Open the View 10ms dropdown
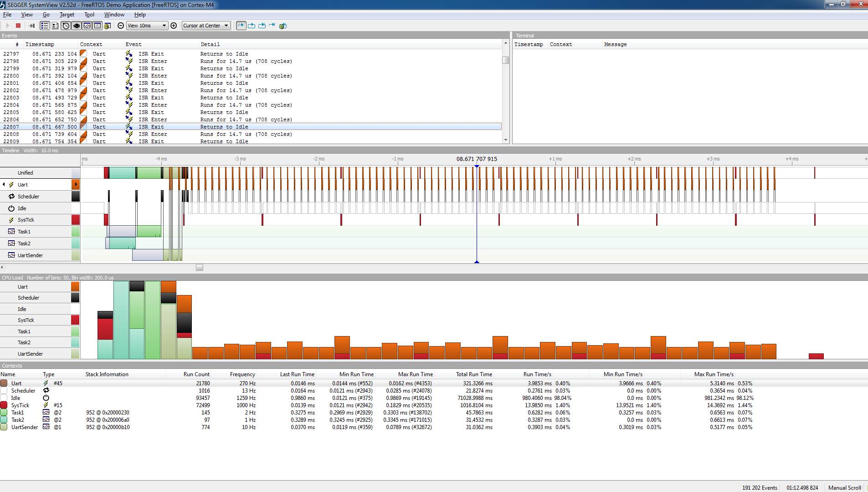 point(147,26)
